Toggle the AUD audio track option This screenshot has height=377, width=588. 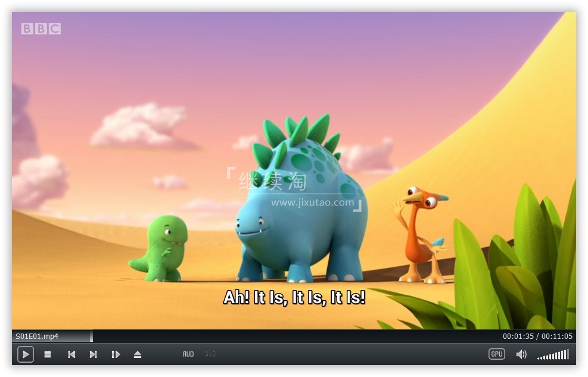click(x=188, y=354)
